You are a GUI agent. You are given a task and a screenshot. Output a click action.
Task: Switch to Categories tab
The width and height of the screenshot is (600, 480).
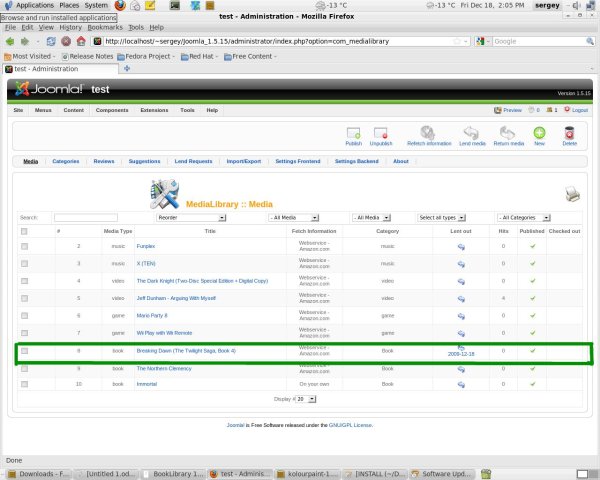(x=65, y=161)
